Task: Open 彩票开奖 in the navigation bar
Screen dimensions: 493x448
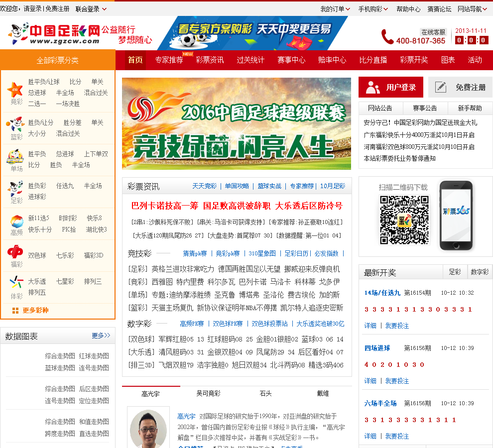Action: pyautogui.click(x=414, y=60)
